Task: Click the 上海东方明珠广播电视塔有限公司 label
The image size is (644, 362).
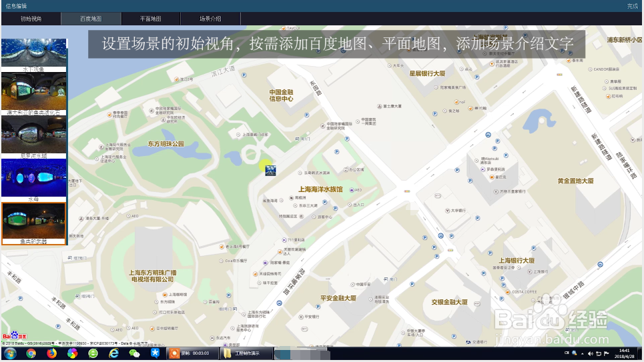Action: 152,276
